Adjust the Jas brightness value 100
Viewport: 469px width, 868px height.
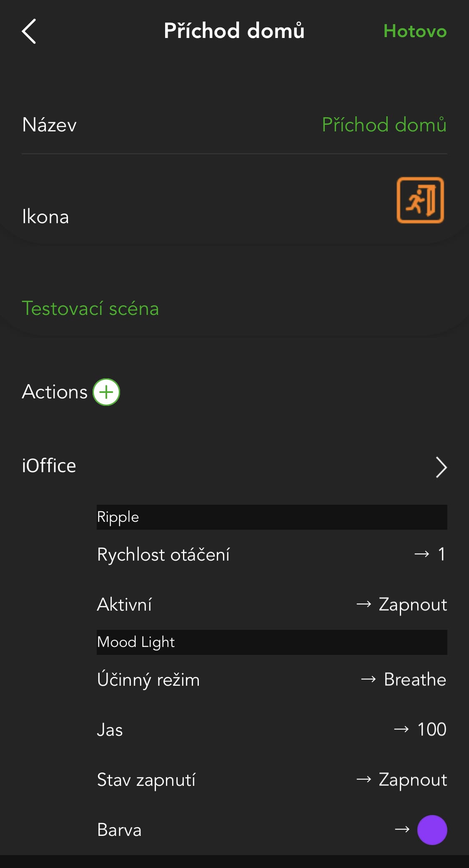[431, 730]
